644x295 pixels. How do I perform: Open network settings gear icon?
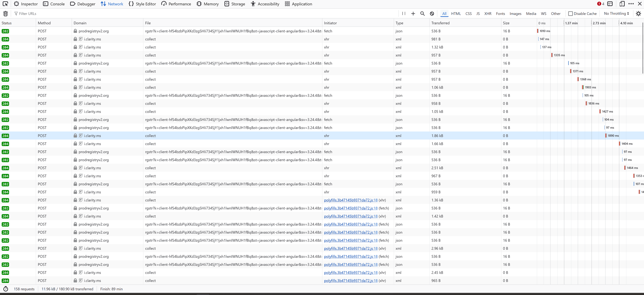click(638, 13)
